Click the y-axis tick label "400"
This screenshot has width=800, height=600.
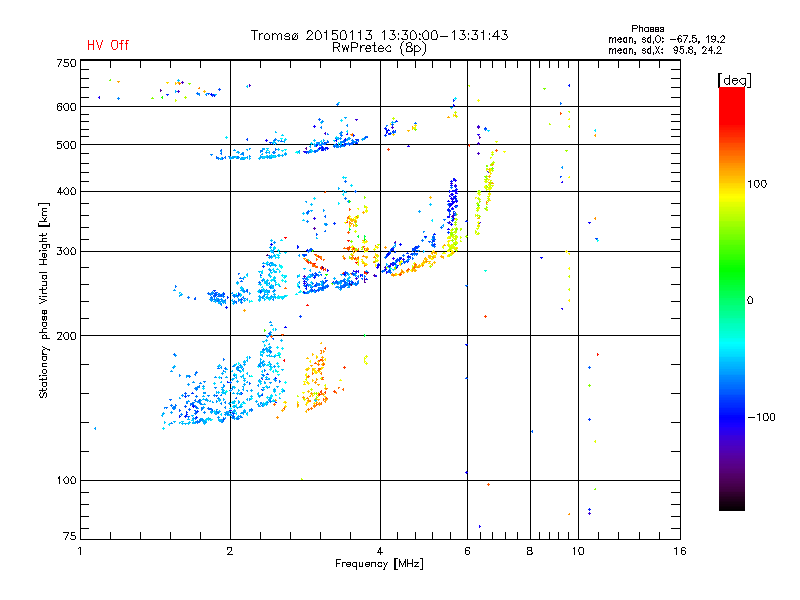pyautogui.click(x=66, y=191)
